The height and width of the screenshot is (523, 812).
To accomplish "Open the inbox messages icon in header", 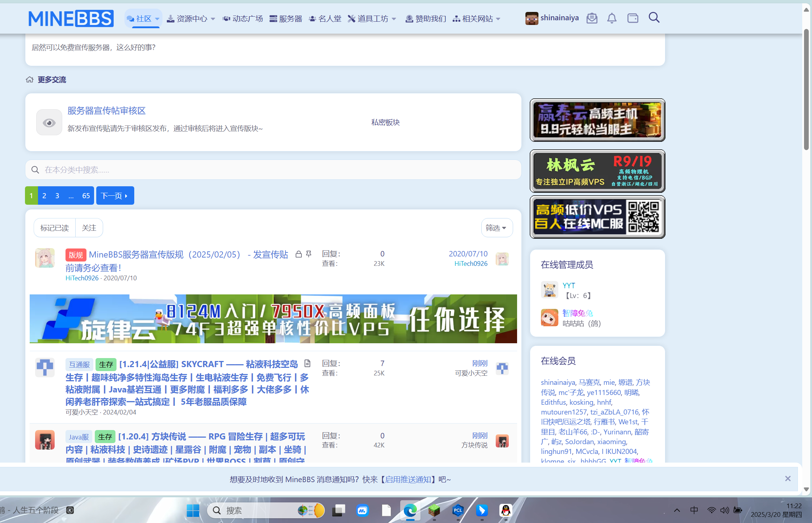I will 592,18.
